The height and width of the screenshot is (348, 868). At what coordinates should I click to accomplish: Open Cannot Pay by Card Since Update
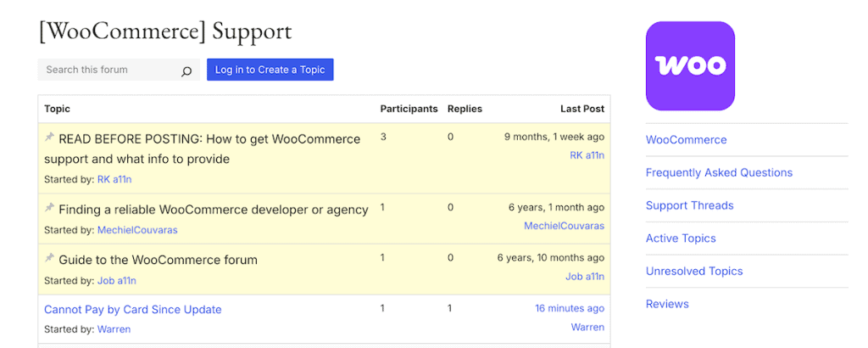click(133, 309)
